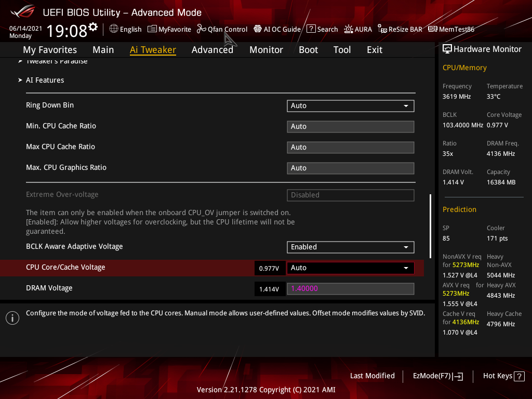Image resolution: width=532 pixels, height=399 pixels.
Task: Toggle ReSize BAR icon
Action: tap(382, 29)
